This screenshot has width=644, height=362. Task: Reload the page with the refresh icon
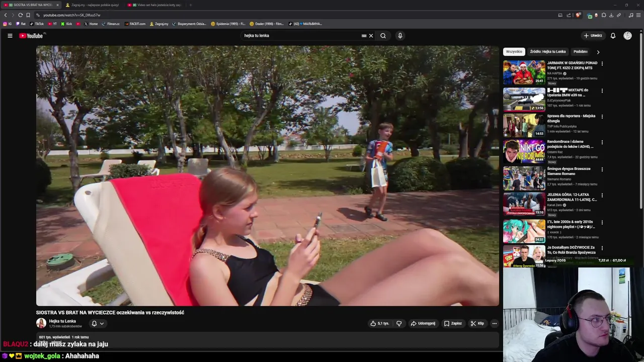pyautogui.click(x=20, y=15)
